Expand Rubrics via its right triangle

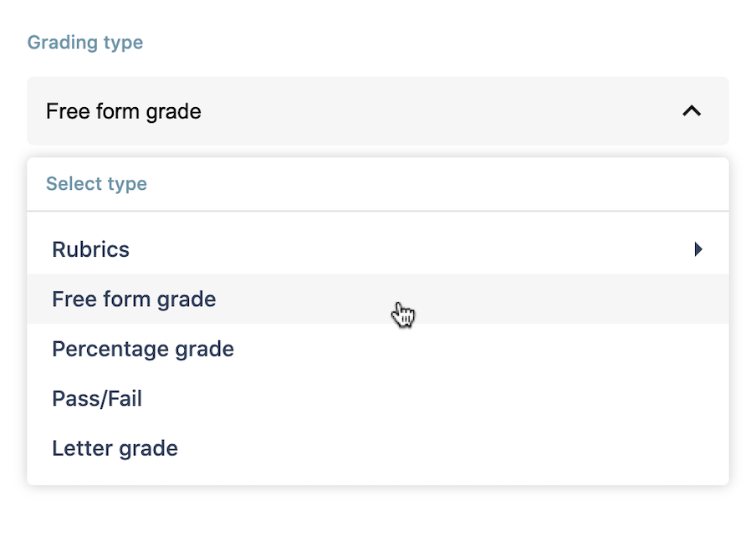(698, 249)
